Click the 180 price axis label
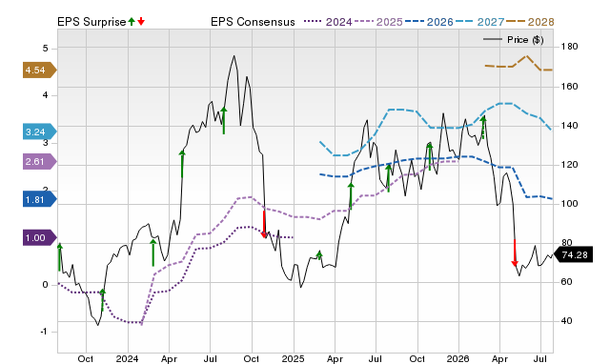This screenshot has height=364, width=610. [x=570, y=47]
